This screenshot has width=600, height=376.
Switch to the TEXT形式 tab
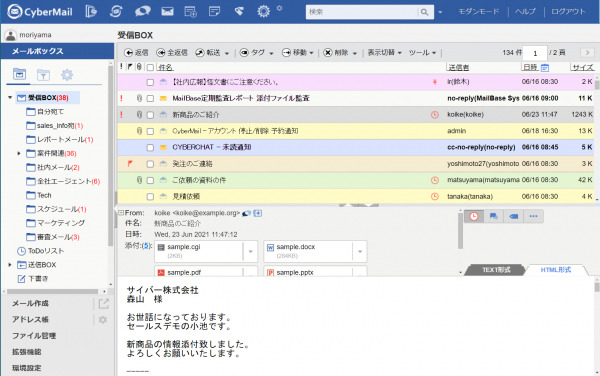pos(496,270)
